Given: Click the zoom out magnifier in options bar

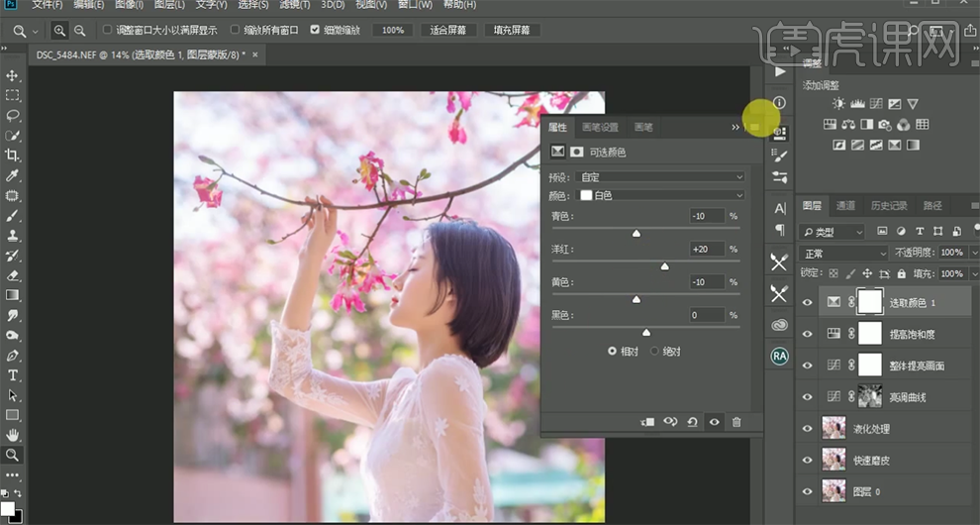Looking at the screenshot, I should [80, 31].
